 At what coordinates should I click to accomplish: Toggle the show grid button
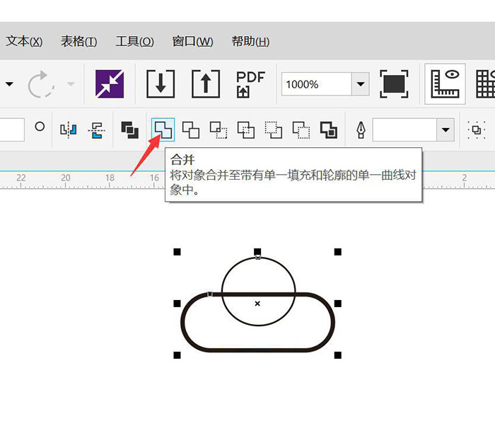[486, 84]
